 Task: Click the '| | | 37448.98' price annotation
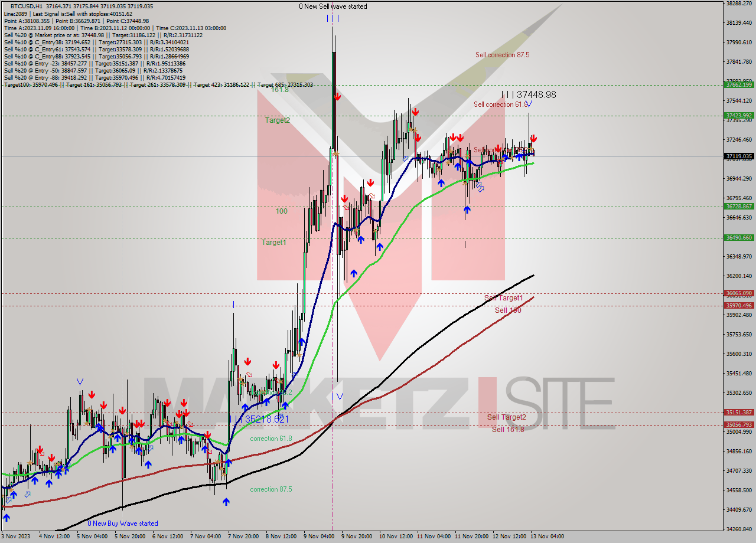pyautogui.click(x=529, y=94)
